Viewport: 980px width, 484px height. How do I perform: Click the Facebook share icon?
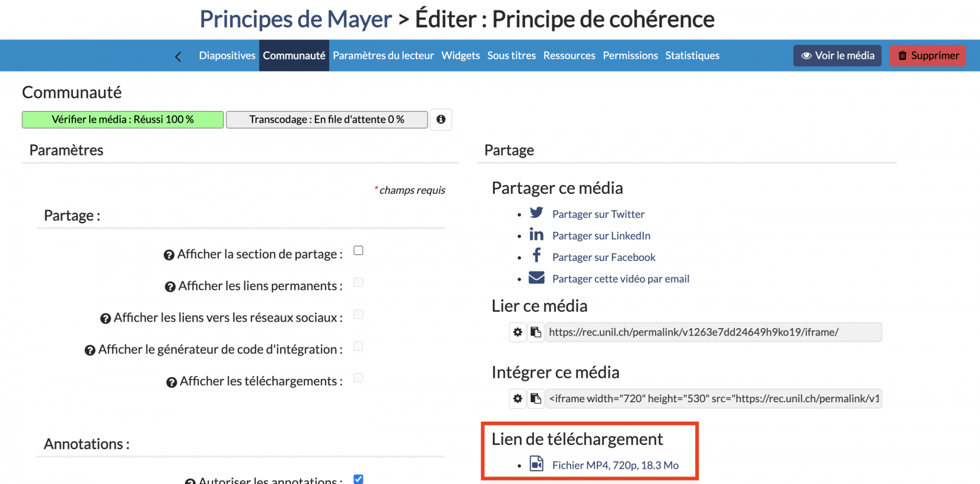point(537,256)
